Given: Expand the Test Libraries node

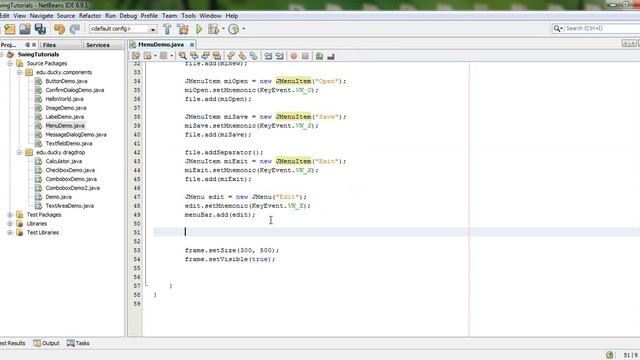Looking at the screenshot, I should point(10,233).
